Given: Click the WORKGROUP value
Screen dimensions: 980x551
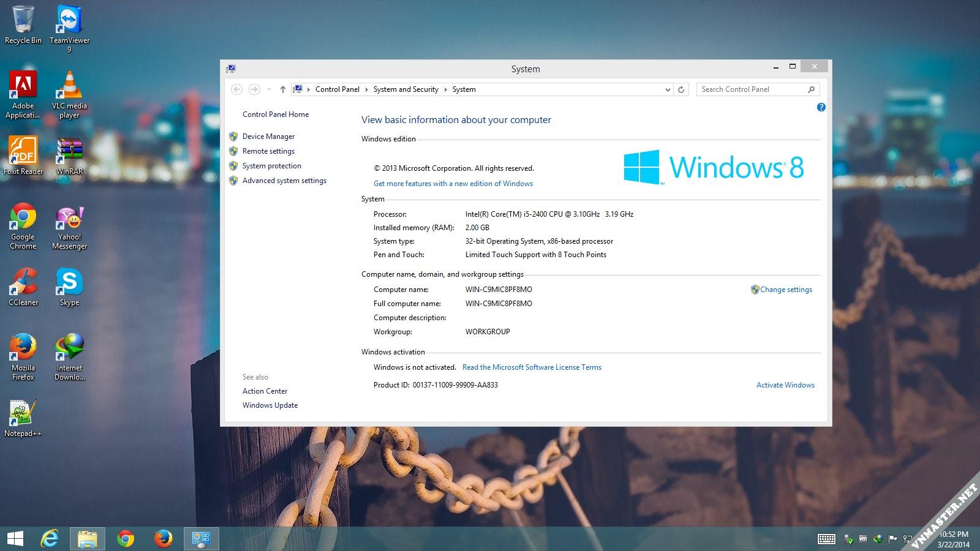Looking at the screenshot, I should [488, 332].
